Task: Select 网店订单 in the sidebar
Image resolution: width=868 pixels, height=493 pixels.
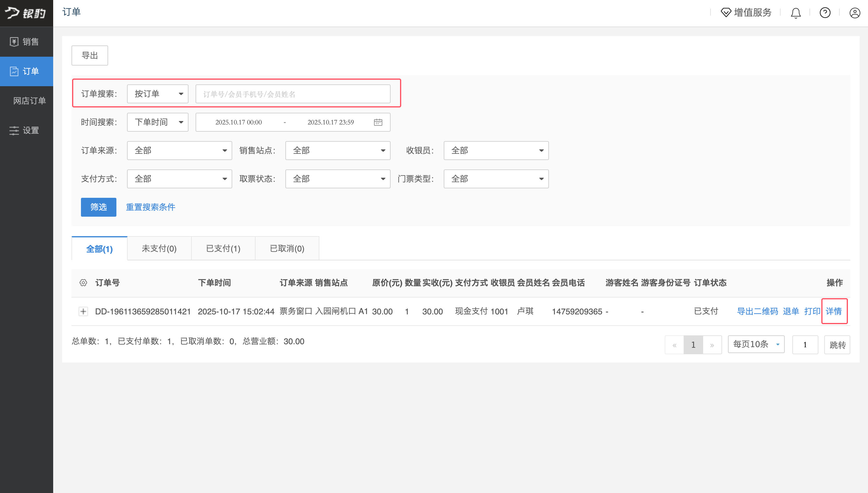Action: pyautogui.click(x=29, y=101)
